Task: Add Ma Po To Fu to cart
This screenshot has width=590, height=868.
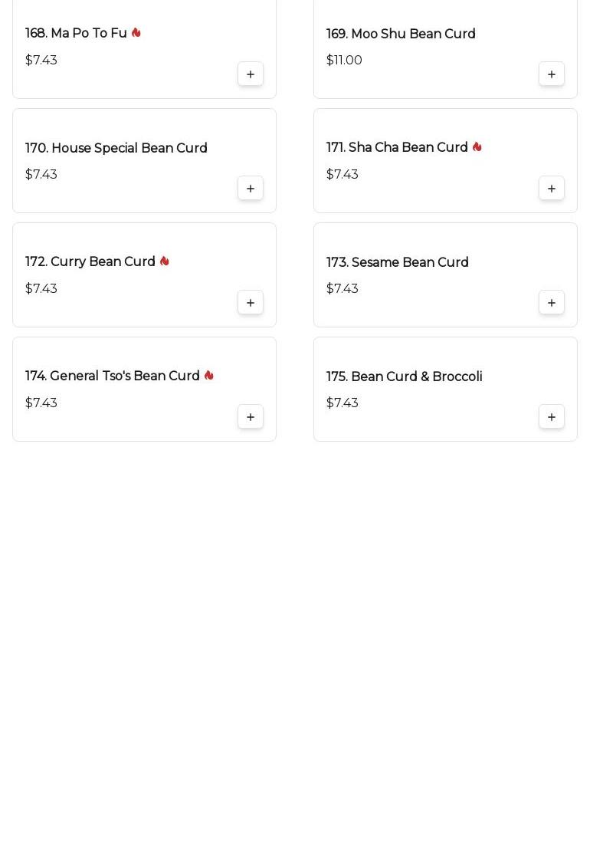Action: [251, 74]
